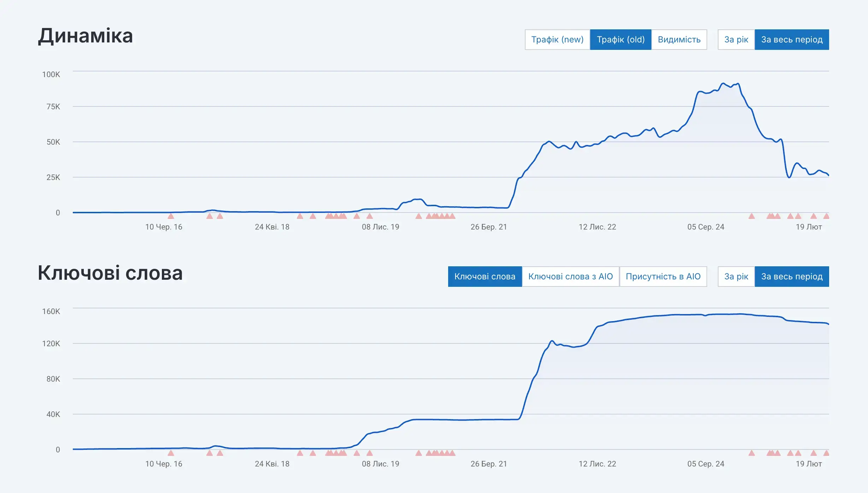
Task: Show Присутність в AIO chart
Action: point(663,277)
